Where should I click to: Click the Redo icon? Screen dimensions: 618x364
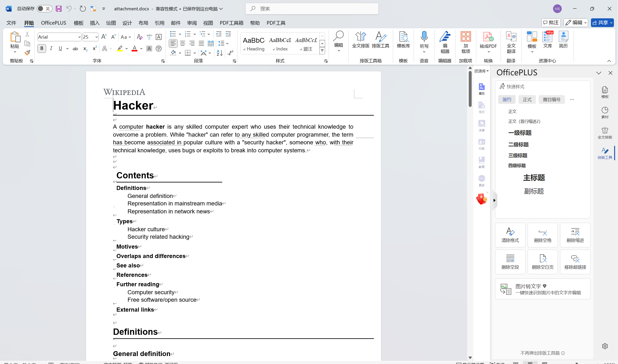(x=83, y=9)
